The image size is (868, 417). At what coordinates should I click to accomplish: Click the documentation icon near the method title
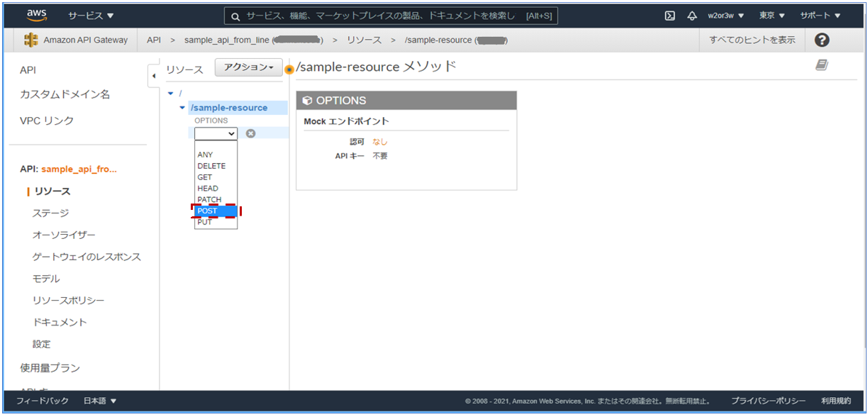[822, 64]
